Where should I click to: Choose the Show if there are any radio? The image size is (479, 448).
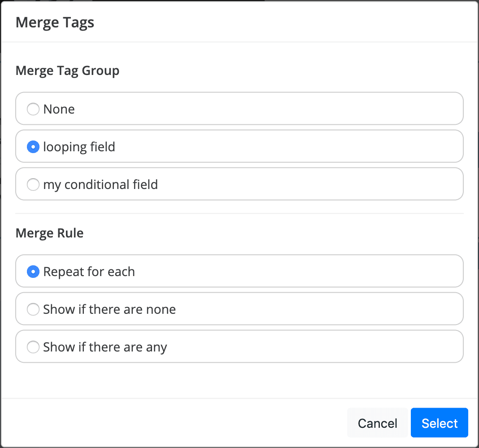(33, 347)
